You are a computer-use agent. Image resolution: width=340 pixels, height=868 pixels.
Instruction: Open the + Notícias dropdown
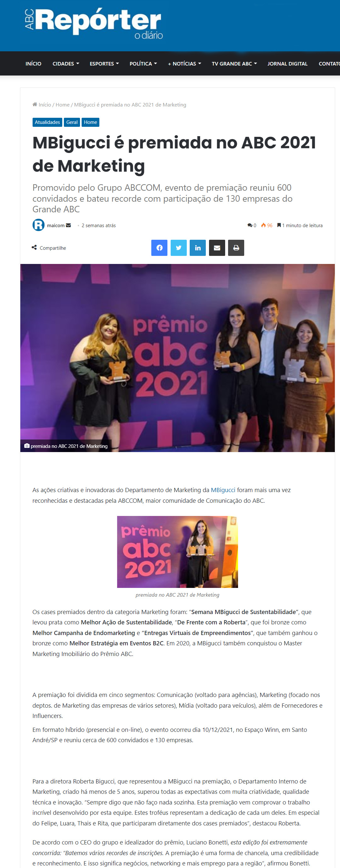tap(184, 63)
